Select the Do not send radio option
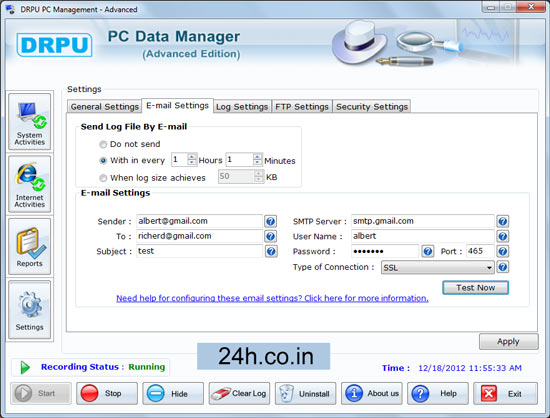The image size is (550, 418). [x=103, y=144]
